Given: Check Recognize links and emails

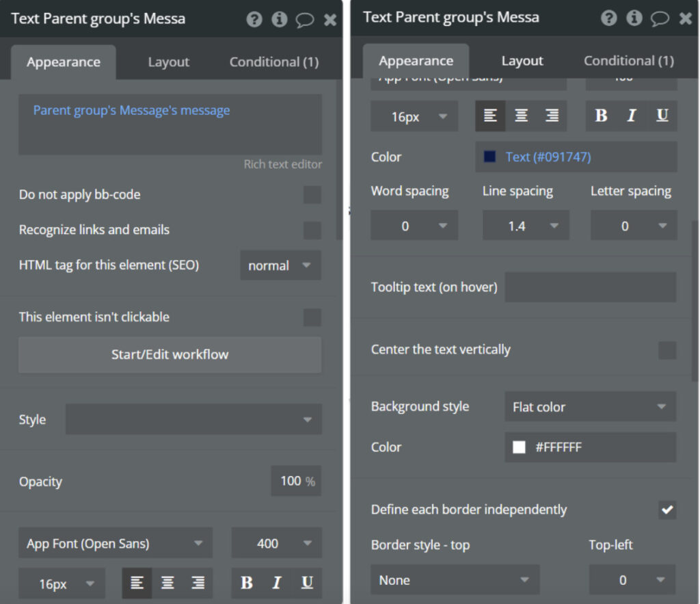Looking at the screenshot, I should (x=312, y=231).
